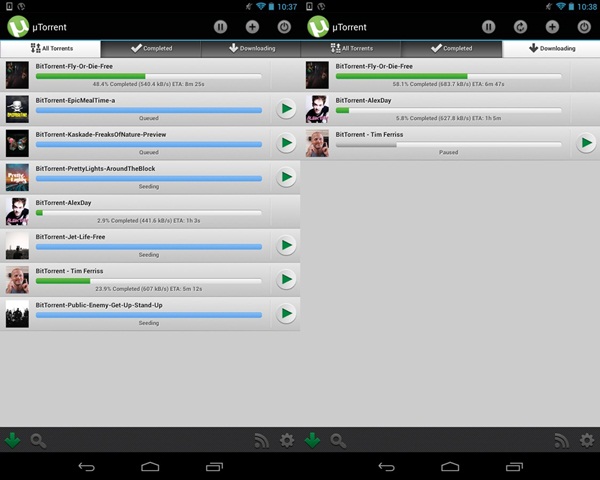This screenshot has height=480, width=600.
Task: Tap µTorrent logo in right screen
Action: (x=318, y=26)
